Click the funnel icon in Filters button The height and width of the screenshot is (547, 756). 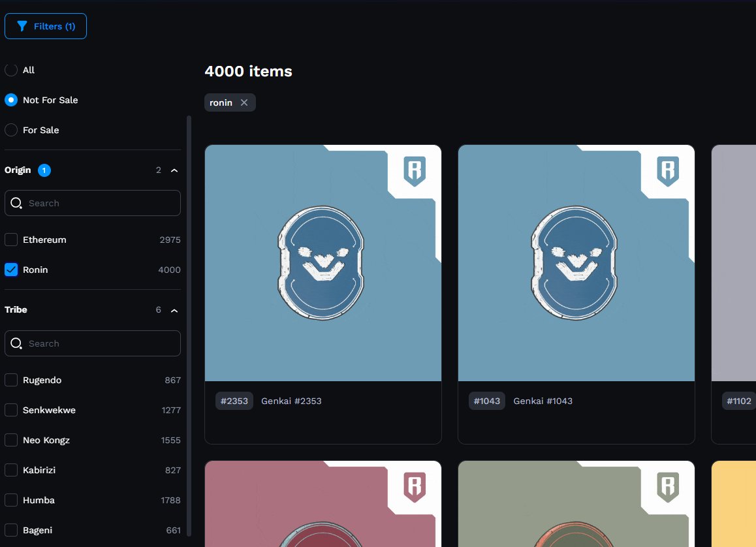pyautogui.click(x=22, y=26)
